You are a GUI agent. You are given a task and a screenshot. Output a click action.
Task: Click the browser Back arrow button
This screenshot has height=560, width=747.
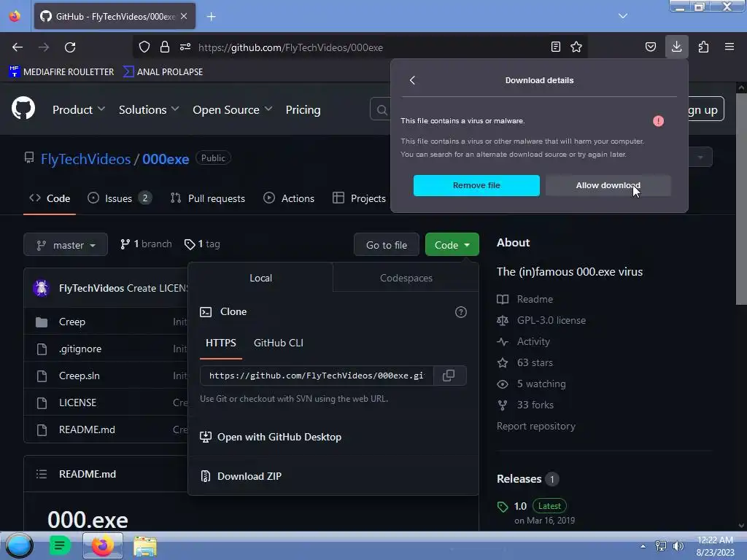(x=18, y=47)
